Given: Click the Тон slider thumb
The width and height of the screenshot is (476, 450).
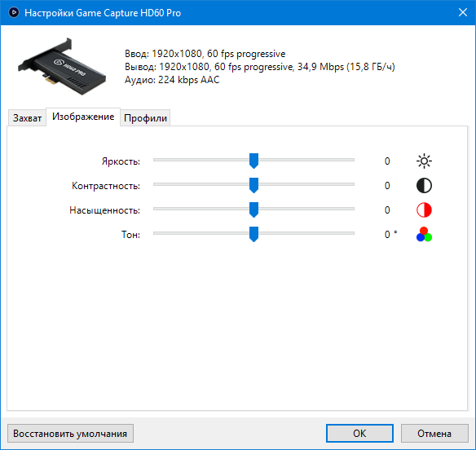Looking at the screenshot, I should point(253,234).
